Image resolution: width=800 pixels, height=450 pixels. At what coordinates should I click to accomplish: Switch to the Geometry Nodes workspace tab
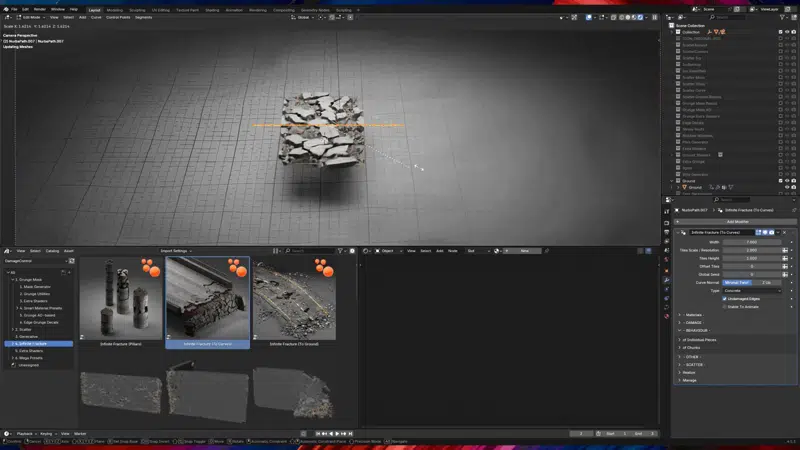[x=315, y=10]
